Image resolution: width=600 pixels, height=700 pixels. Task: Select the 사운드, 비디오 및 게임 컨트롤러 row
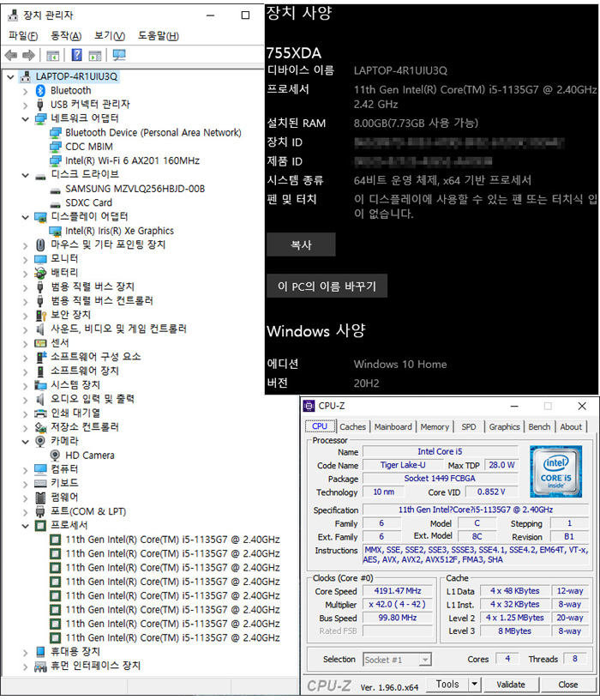pyautogui.click(x=118, y=329)
